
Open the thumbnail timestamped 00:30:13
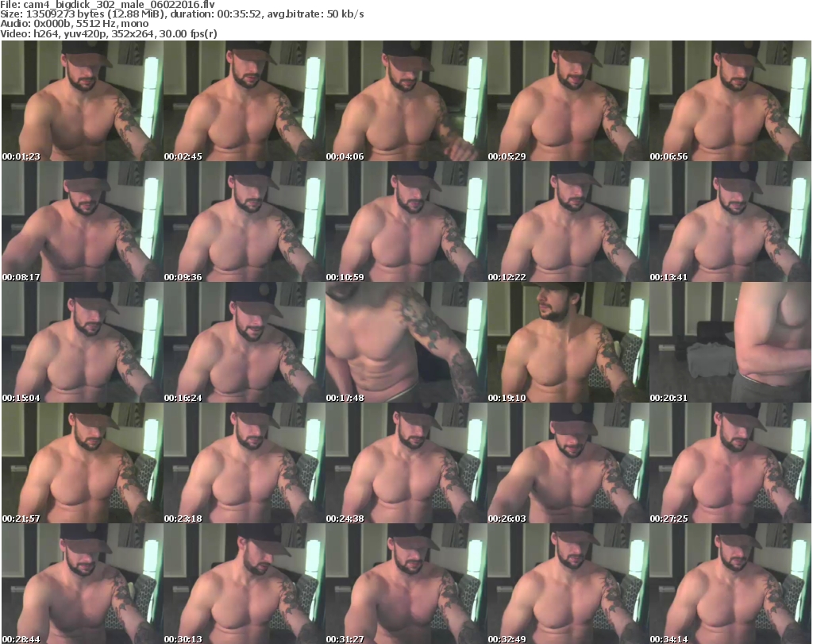[x=245, y=584]
